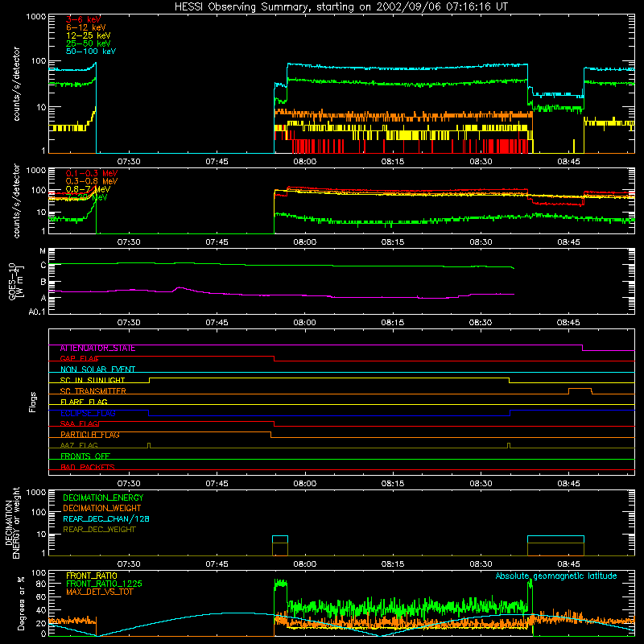Image resolution: width=644 pixels, height=644 pixels.
Task: Click the 7-20 MeV legend label
Action: tap(87, 197)
